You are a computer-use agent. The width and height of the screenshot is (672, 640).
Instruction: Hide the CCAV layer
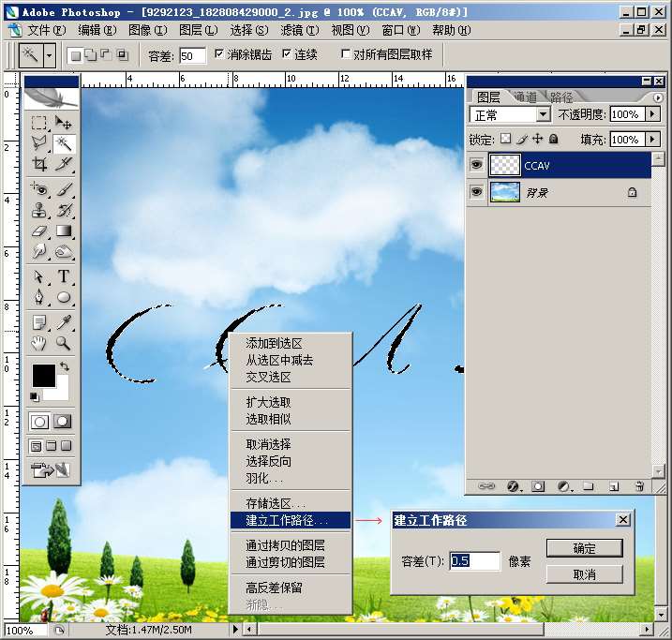coord(476,165)
